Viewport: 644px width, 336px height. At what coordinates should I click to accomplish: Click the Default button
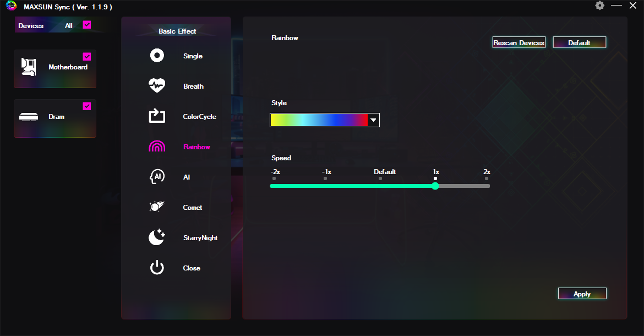(579, 42)
